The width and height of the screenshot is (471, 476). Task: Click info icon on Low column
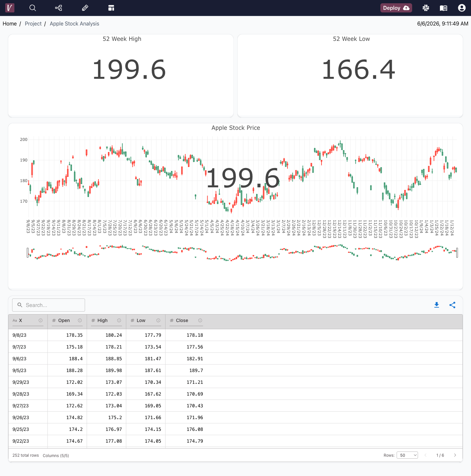158,320
